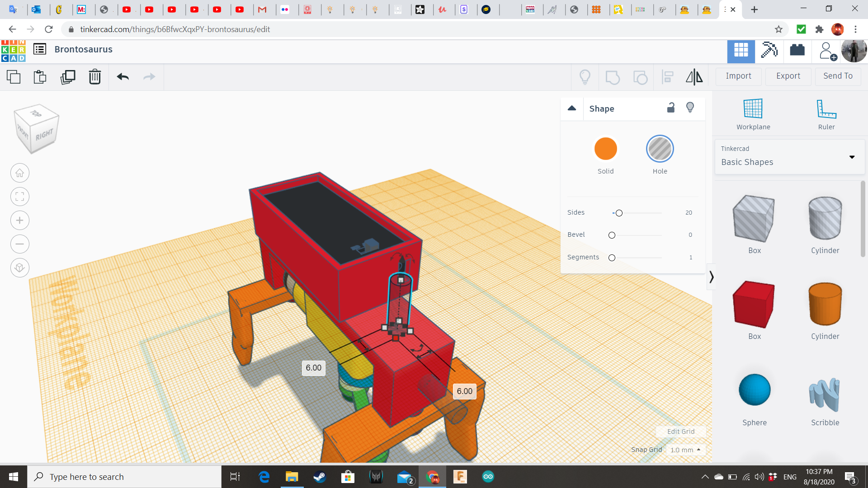Click the Home view icon
868x488 pixels.
pos(20,173)
